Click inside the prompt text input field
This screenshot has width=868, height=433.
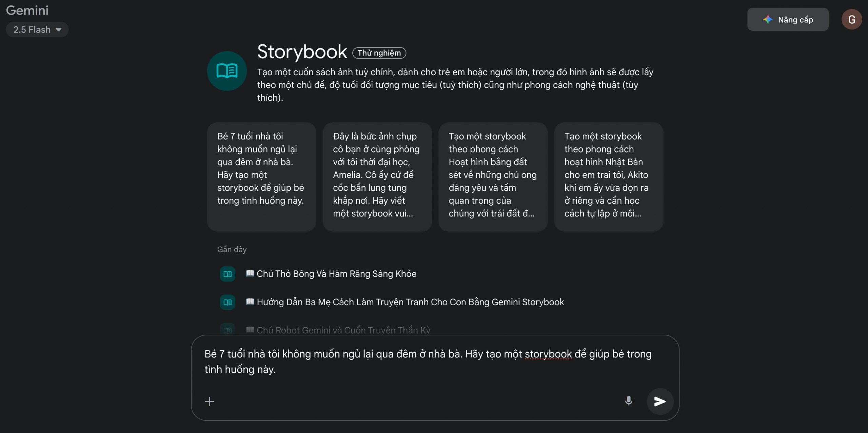(x=428, y=362)
